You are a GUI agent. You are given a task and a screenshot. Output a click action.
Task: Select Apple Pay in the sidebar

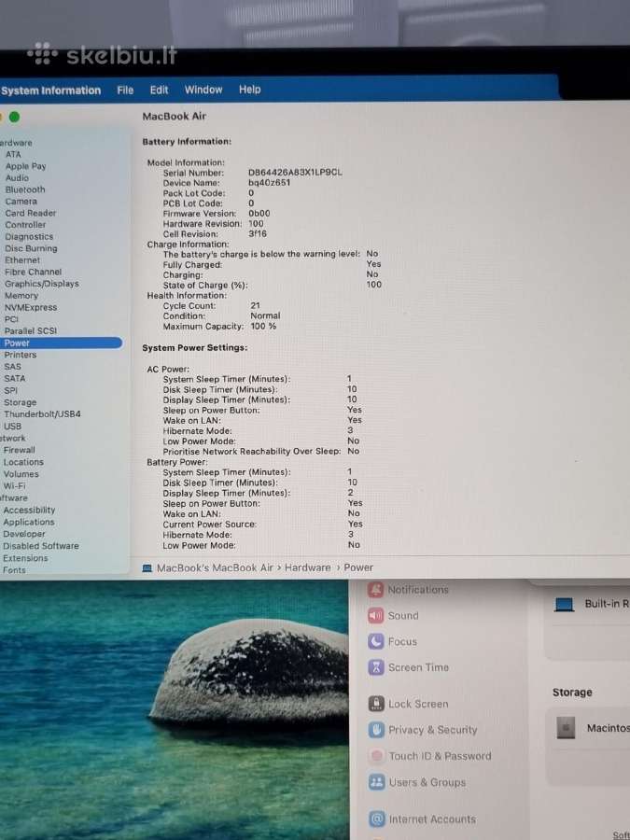point(26,166)
